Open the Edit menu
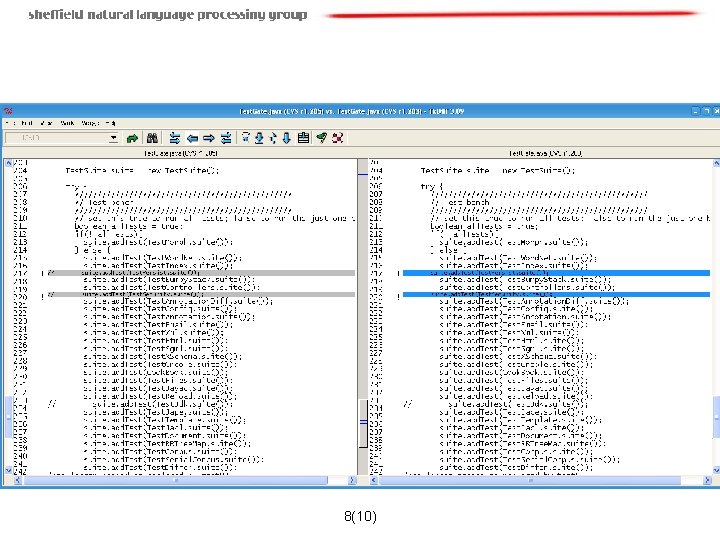The image size is (720, 540). 27,123
